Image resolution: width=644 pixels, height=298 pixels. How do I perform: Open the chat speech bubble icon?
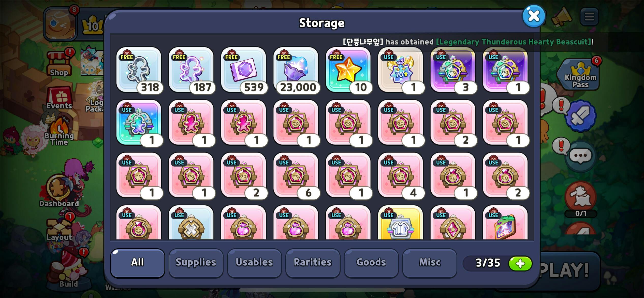point(580,155)
